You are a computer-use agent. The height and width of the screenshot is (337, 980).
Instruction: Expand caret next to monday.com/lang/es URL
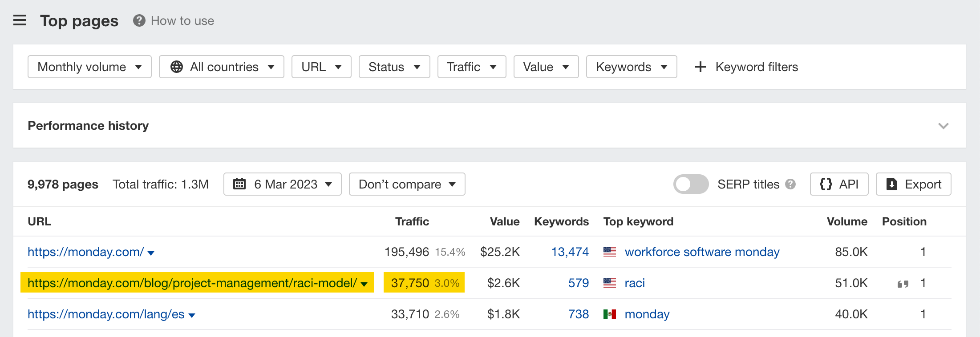192,316
